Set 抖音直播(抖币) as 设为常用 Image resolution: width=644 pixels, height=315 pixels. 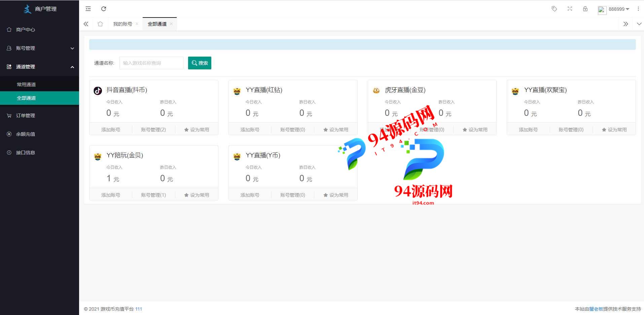coord(196,130)
